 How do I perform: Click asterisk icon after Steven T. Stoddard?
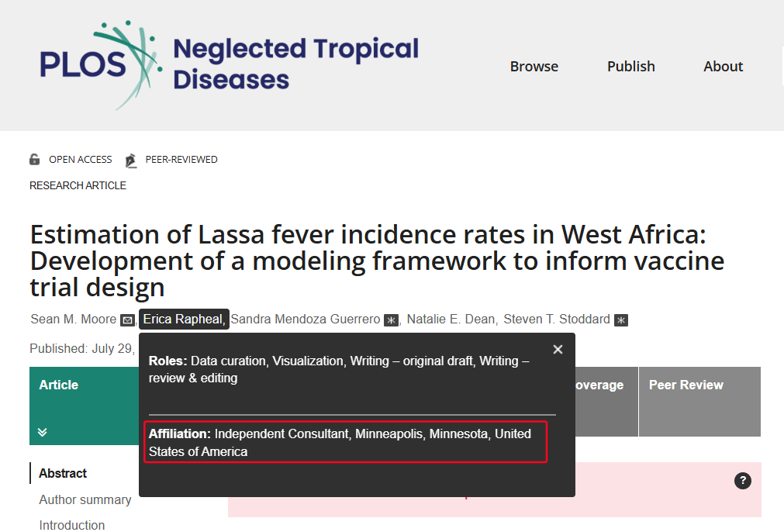click(x=620, y=320)
